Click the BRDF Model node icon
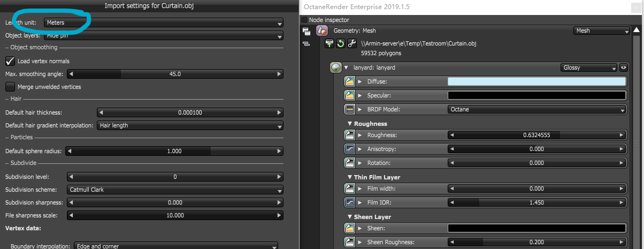The width and height of the screenshot is (644, 249). click(350, 109)
